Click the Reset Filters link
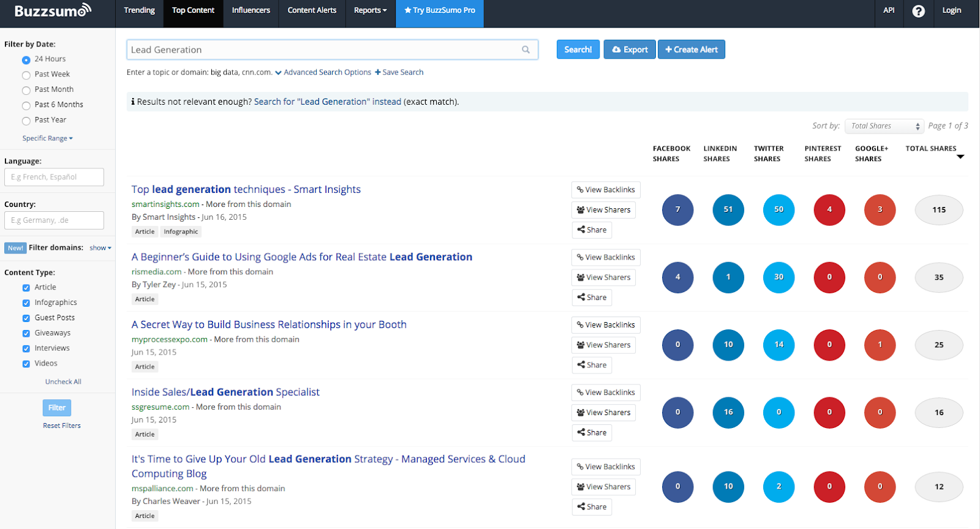The image size is (980, 529). [x=62, y=426]
